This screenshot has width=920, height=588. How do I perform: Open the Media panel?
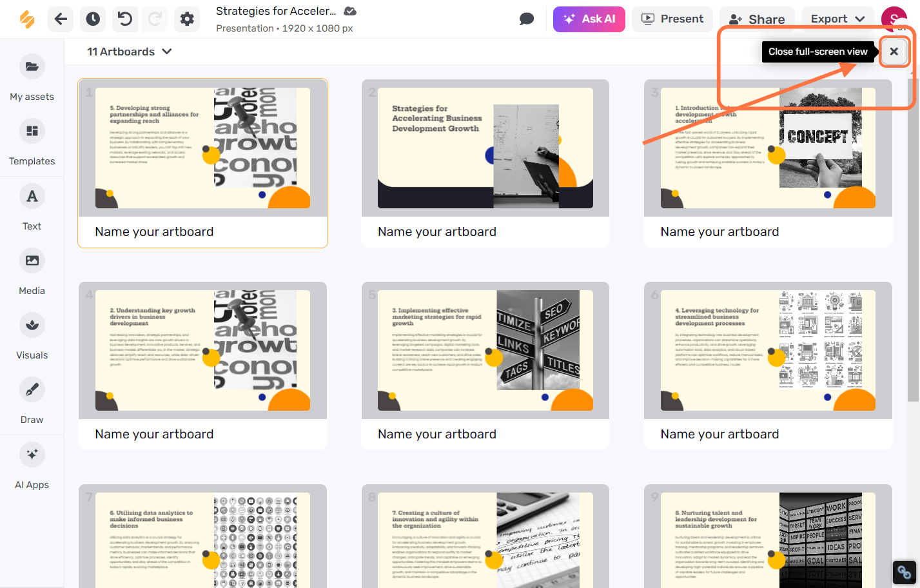(32, 272)
